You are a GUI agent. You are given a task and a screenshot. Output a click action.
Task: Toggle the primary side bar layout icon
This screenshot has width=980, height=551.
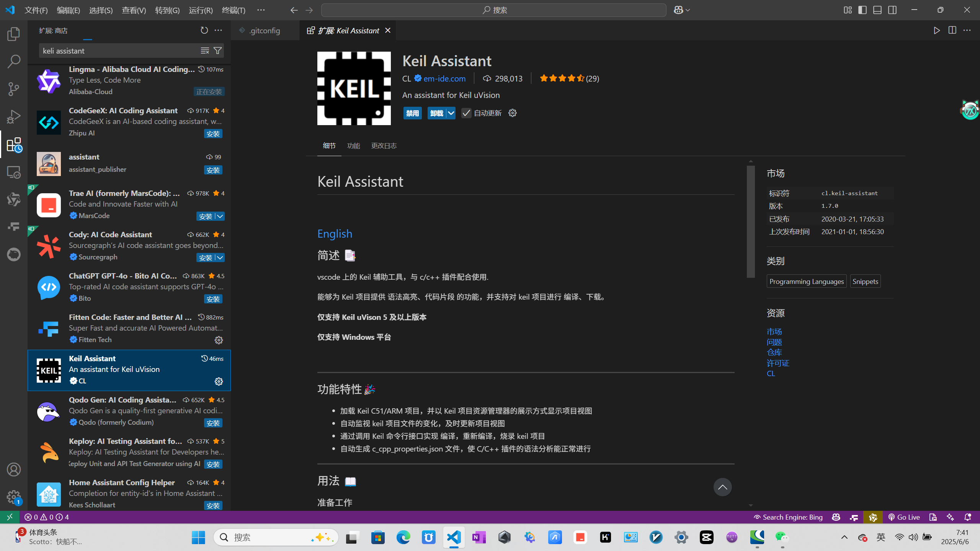pos(862,10)
